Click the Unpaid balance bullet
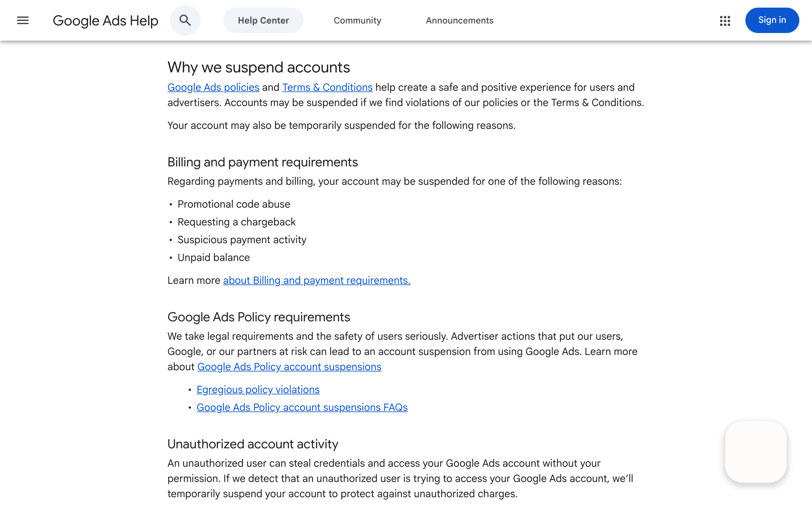Screen dimensions: 812x508 pos(214,258)
